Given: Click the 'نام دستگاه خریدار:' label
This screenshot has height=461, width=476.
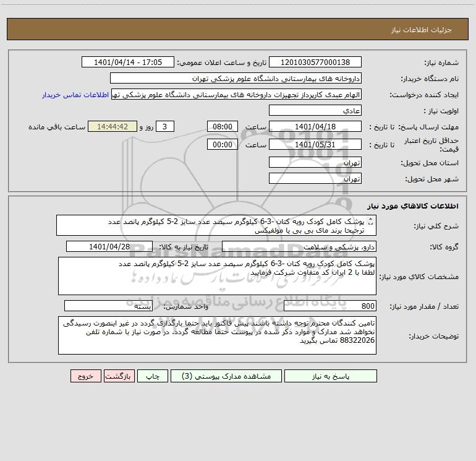Looking at the screenshot, I should click(x=430, y=79).
